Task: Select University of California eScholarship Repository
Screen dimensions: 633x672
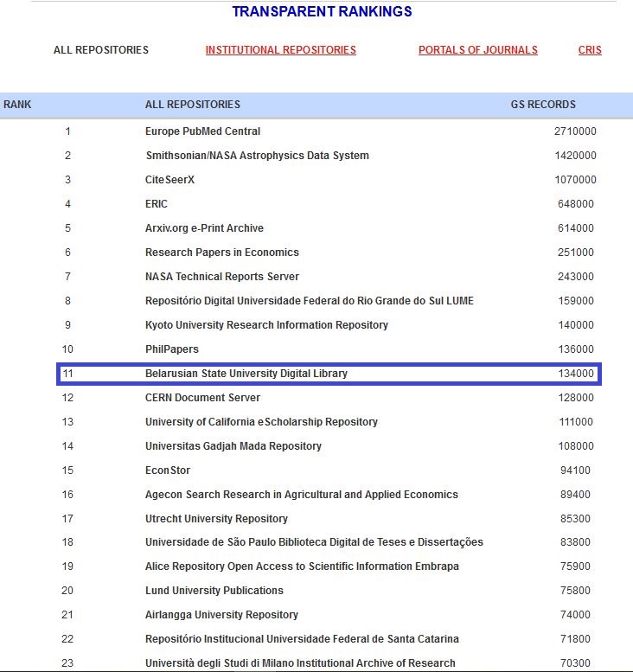Action: click(x=261, y=422)
